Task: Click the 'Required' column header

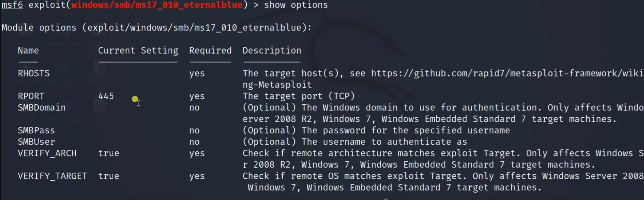Action: click(210, 51)
